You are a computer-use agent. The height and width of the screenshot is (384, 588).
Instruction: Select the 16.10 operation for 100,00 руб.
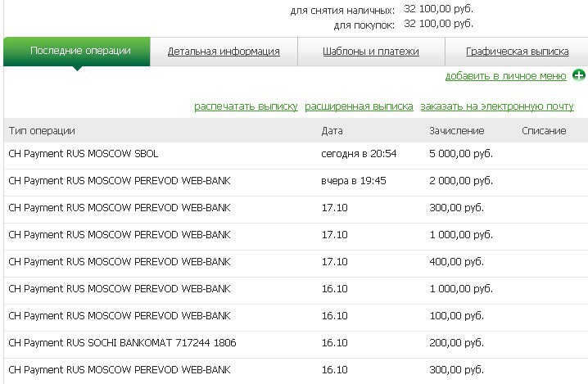pos(119,316)
